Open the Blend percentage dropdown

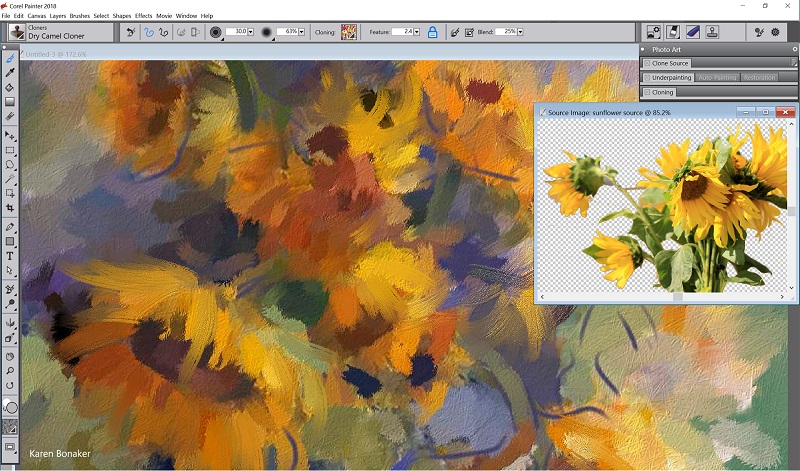tap(520, 32)
